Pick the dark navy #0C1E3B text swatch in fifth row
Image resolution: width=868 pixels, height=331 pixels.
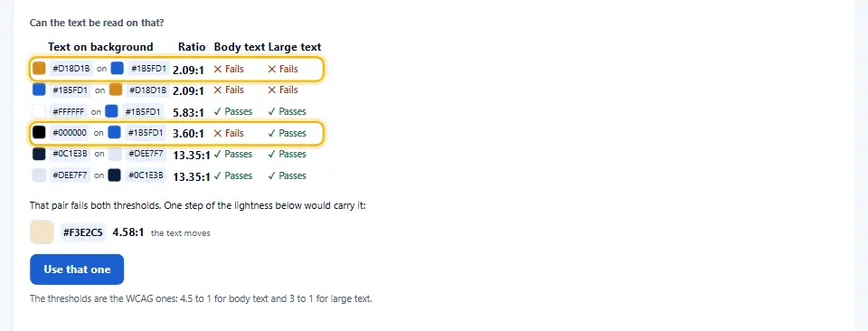(x=39, y=154)
